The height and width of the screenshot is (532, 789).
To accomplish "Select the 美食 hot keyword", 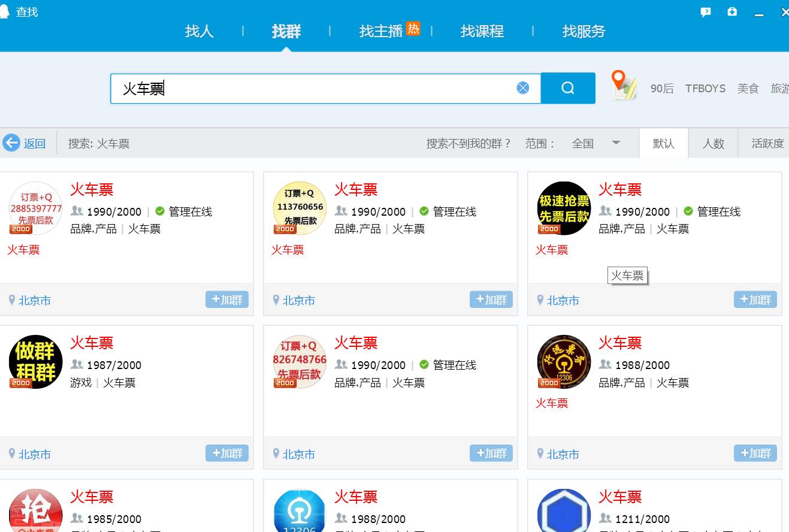I will click(748, 89).
